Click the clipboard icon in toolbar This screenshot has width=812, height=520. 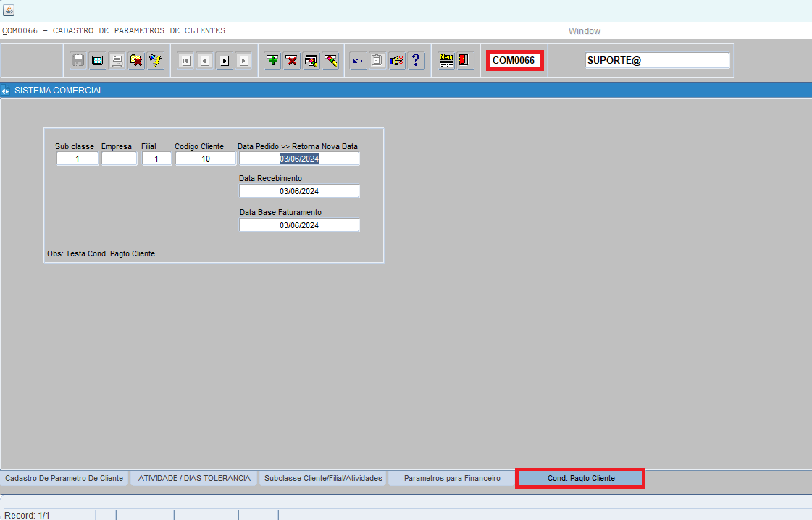click(x=377, y=61)
